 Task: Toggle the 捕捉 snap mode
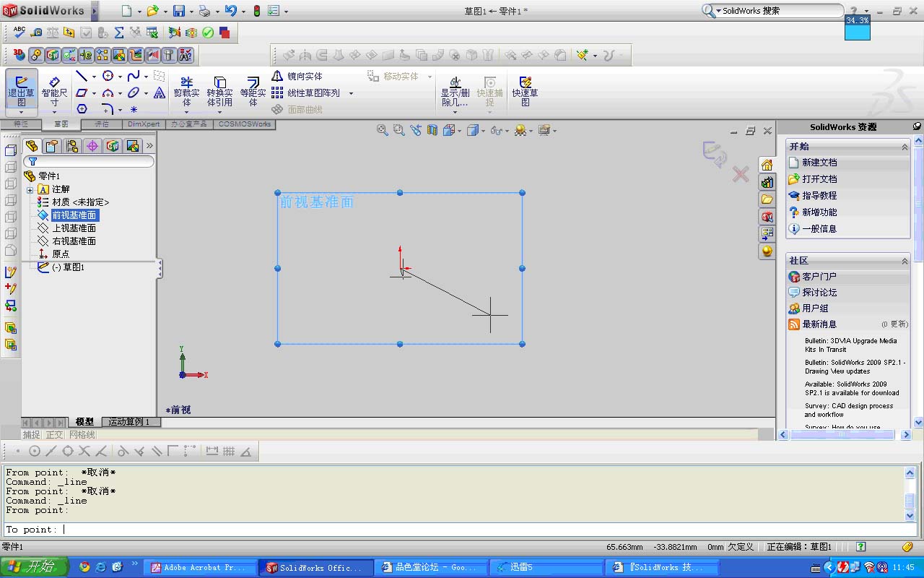(31, 435)
